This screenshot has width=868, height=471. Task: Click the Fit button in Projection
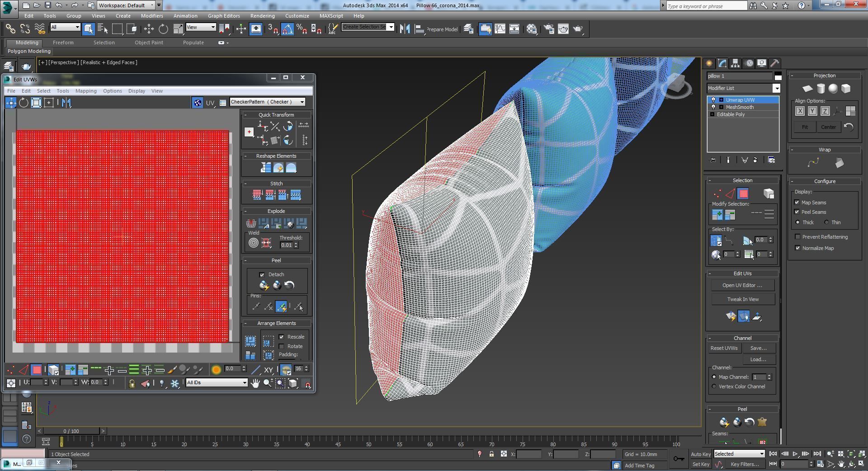(805, 127)
